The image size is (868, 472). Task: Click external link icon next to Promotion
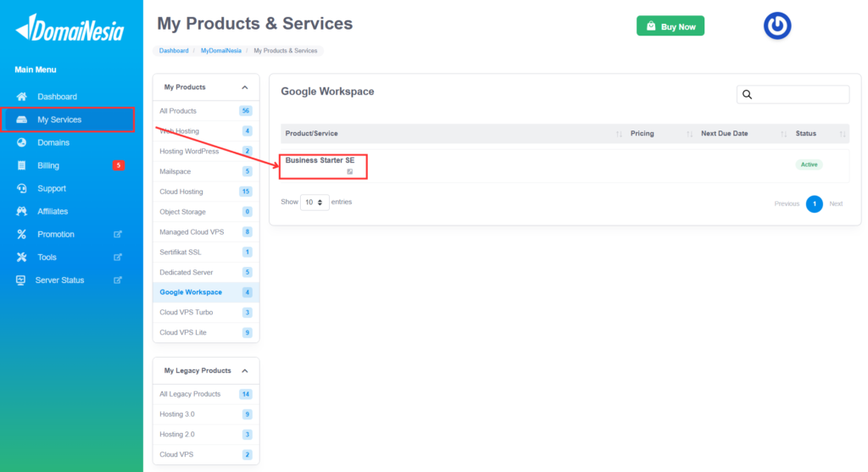pyautogui.click(x=117, y=234)
